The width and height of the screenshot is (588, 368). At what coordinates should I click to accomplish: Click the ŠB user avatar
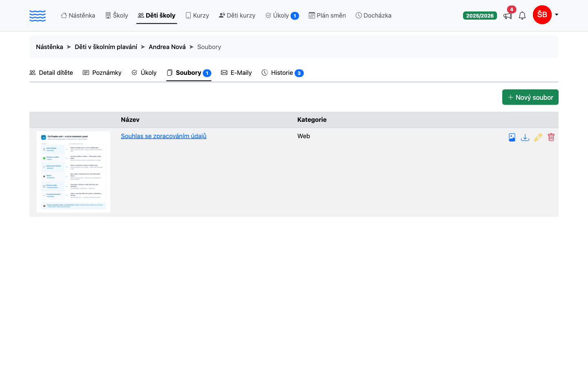pyautogui.click(x=542, y=15)
